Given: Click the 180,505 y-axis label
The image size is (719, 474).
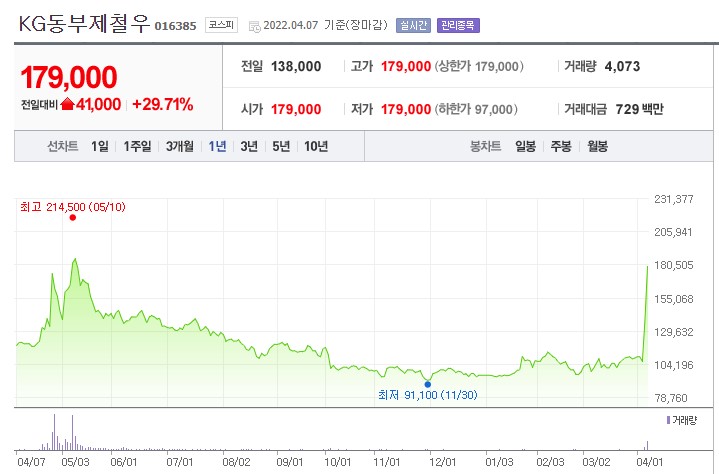Looking at the screenshot, I should click(x=674, y=265).
